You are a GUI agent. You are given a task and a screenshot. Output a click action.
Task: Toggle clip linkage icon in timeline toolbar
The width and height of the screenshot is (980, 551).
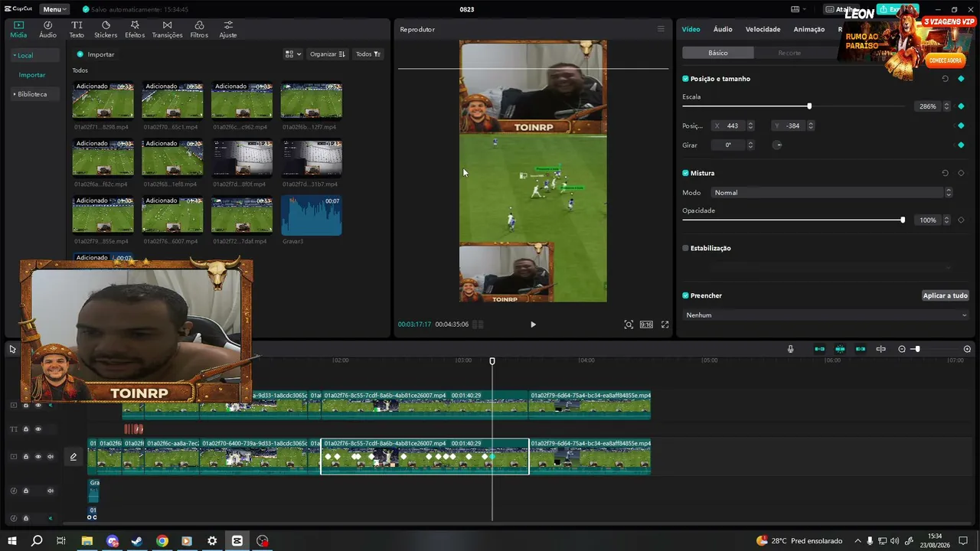click(x=861, y=349)
